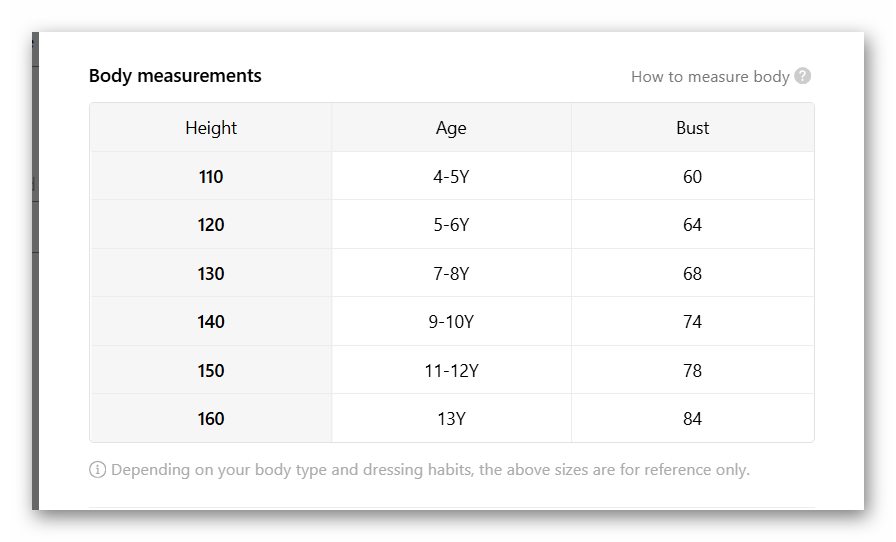
Task: Click the 13Y age cell
Action: [x=451, y=419]
